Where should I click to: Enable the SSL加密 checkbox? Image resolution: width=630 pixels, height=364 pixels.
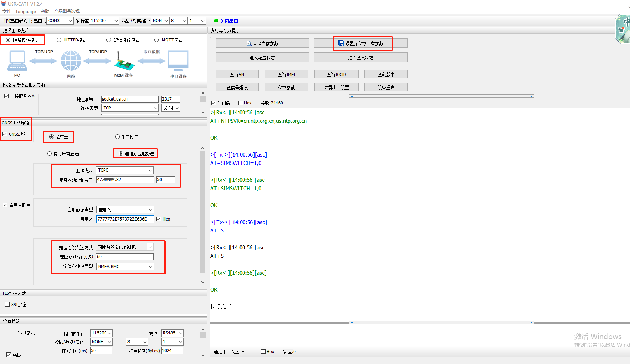point(7,305)
